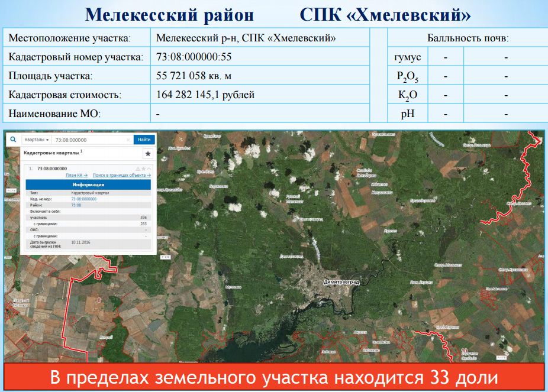Open the Кварталы search type dropdown
Image resolution: width=548 pixels, height=392 pixels.
tap(36, 140)
